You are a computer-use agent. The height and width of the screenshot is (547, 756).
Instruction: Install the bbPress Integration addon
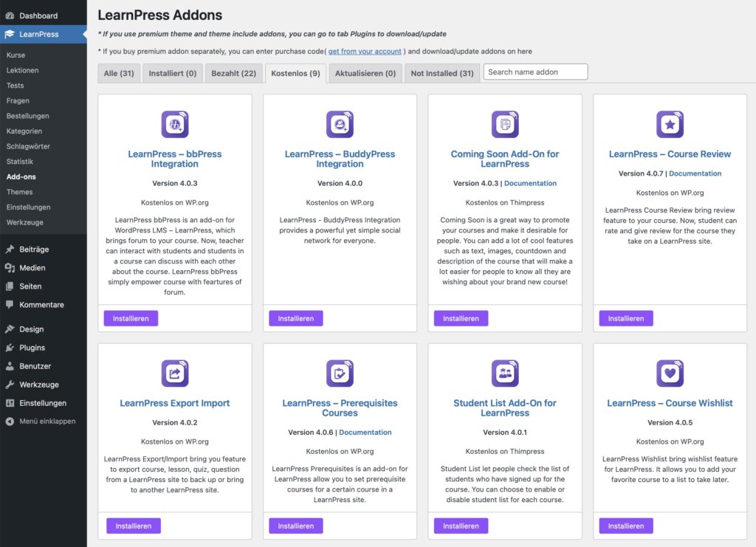point(131,319)
